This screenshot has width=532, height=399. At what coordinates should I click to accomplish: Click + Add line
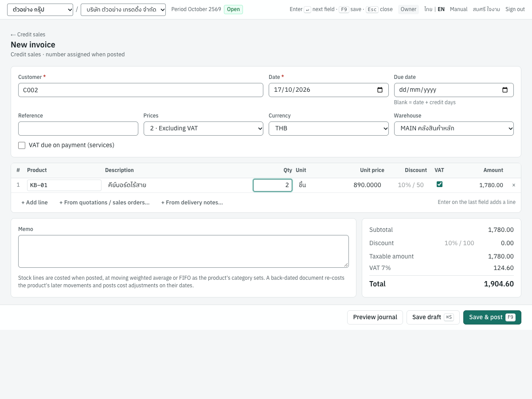tap(35, 203)
